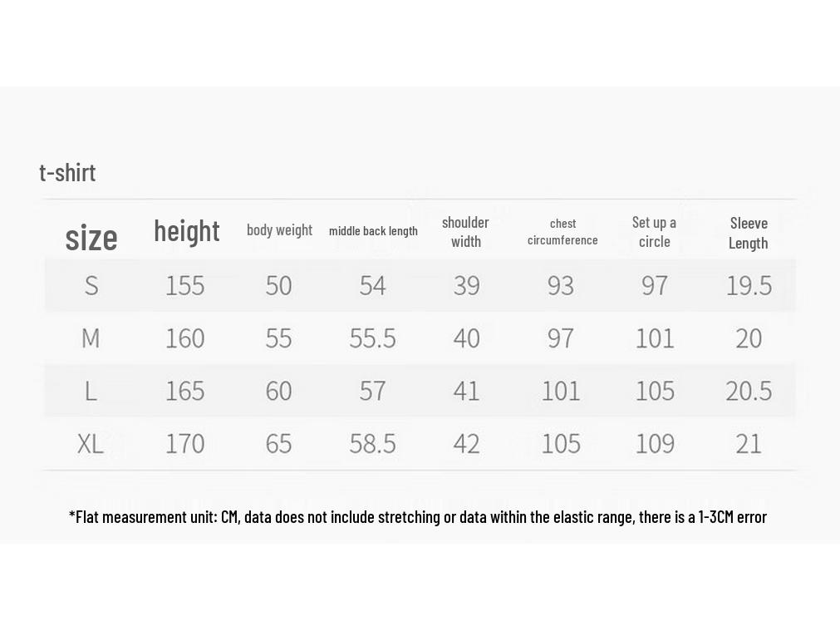840x631 pixels.
Task: Click body weight value 65
Action: click(278, 444)
